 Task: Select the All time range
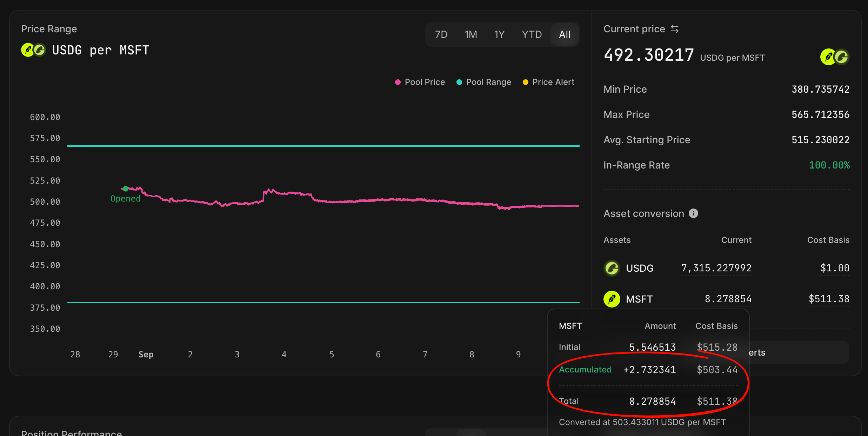(565, 34)
